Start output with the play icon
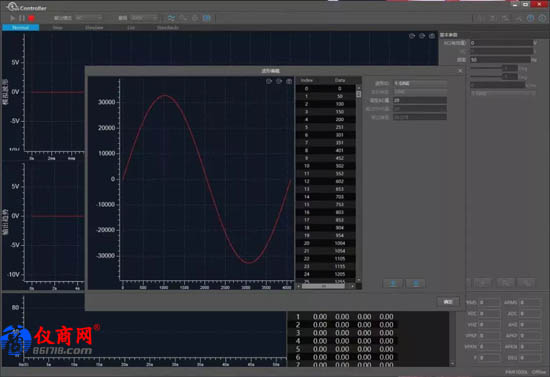This screenshot has height=377, width=550. coord(12,18)
